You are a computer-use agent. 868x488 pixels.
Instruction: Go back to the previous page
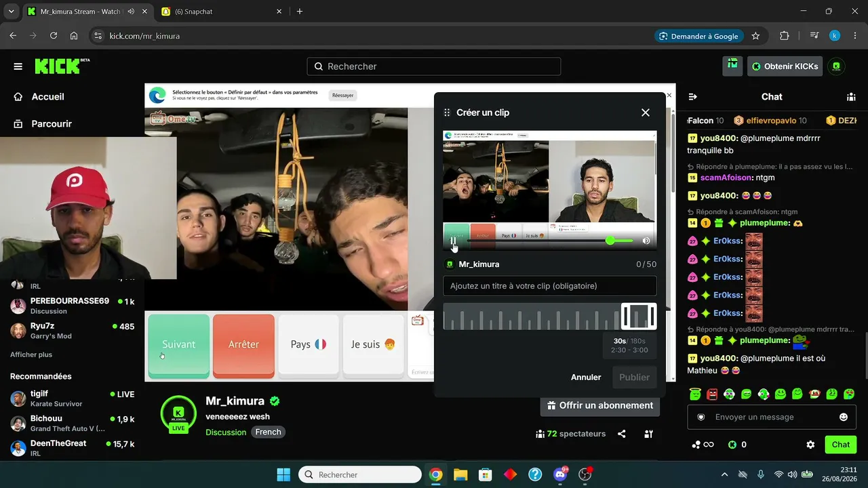[13, 36]
